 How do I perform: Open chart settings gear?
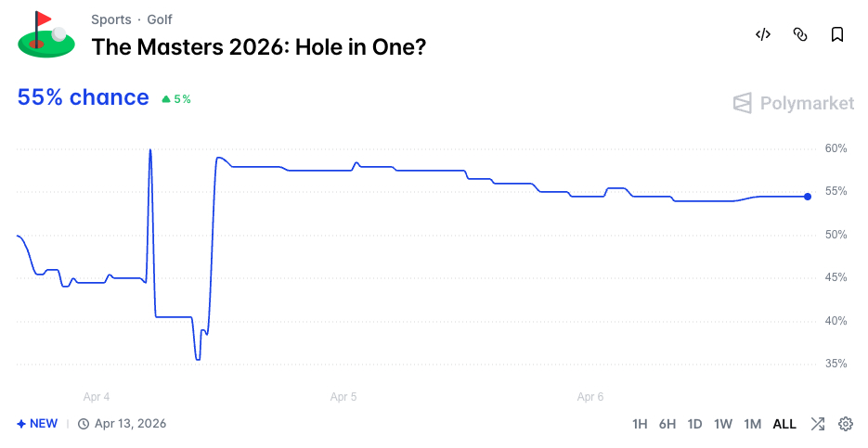coord(846,424)
